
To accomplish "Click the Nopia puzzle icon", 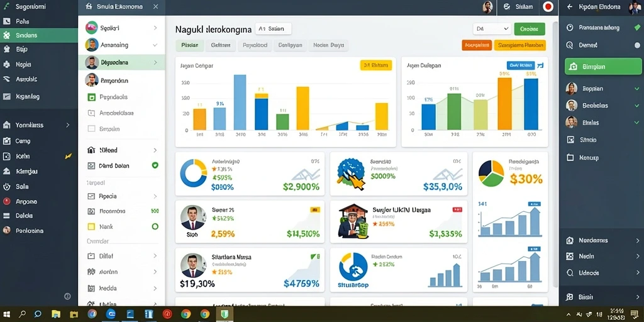I will pos(6,65).
